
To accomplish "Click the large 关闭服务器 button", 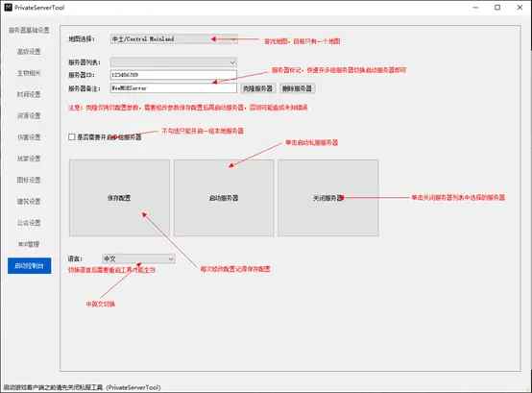I will (328, 198).
